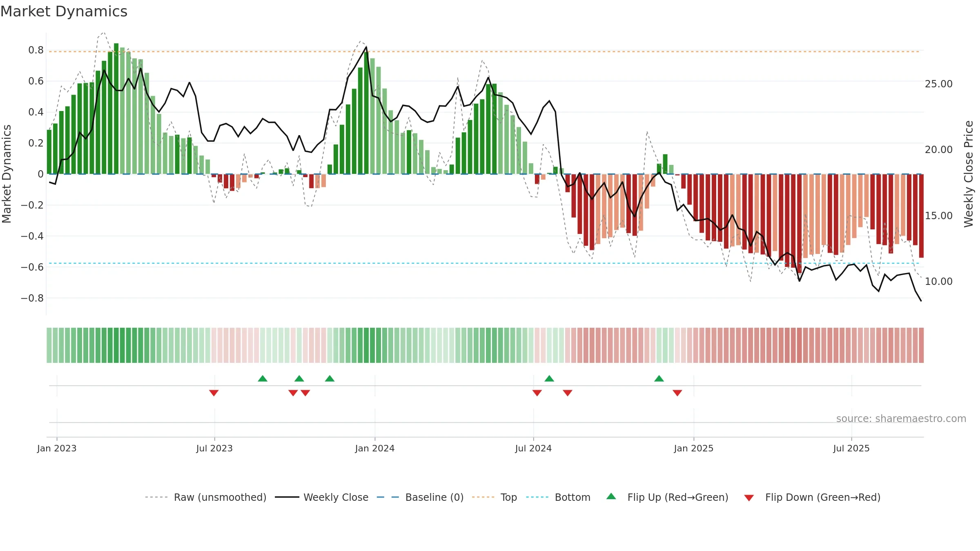Click the 0.8 left axis tick label

point(36,50)
